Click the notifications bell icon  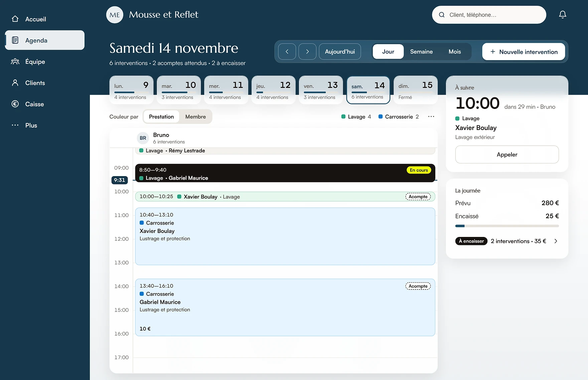pyautogui.click(x=563, y=15)
